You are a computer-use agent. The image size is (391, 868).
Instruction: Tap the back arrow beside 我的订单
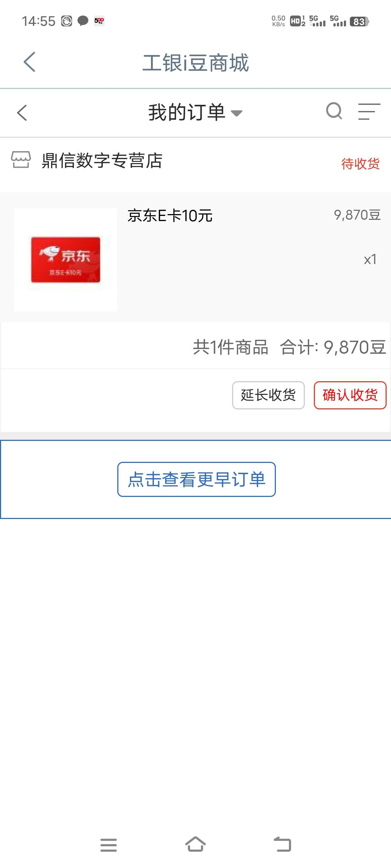[22, 112]
